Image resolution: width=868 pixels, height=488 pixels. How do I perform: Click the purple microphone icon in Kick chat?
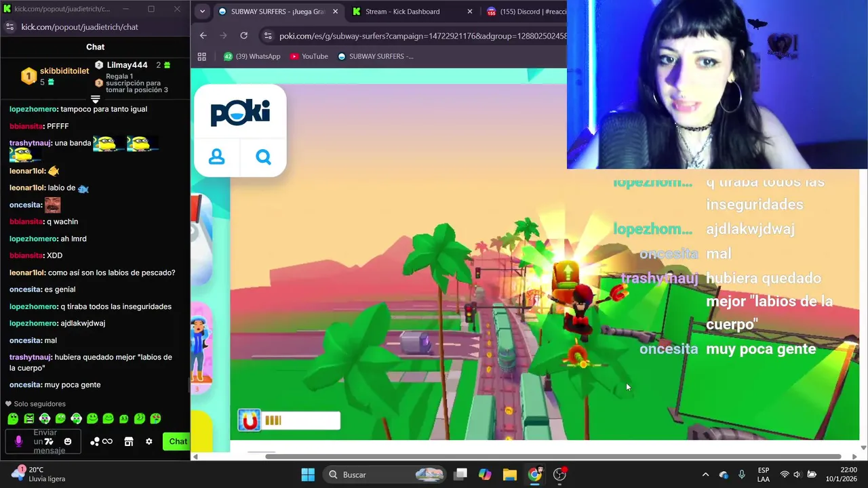(x=18, y=441)
